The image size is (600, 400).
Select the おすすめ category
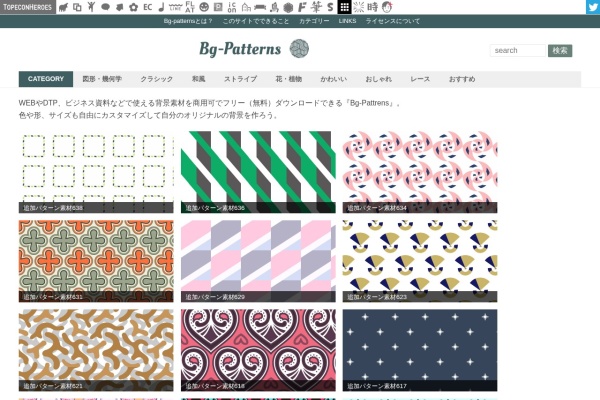462,79
